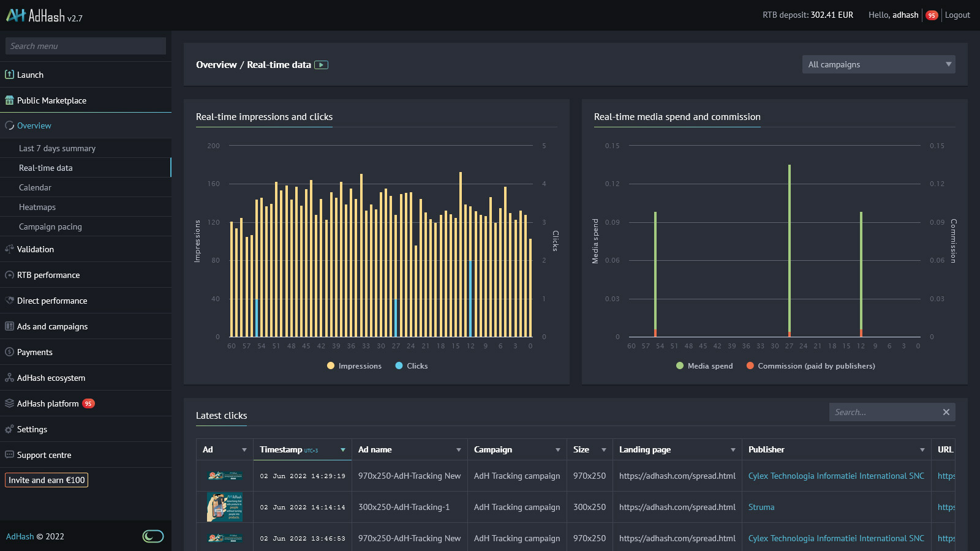980x551 pixels.
Task: Toggle the Impressions series in the chart legend
Action: coord(354,365)
